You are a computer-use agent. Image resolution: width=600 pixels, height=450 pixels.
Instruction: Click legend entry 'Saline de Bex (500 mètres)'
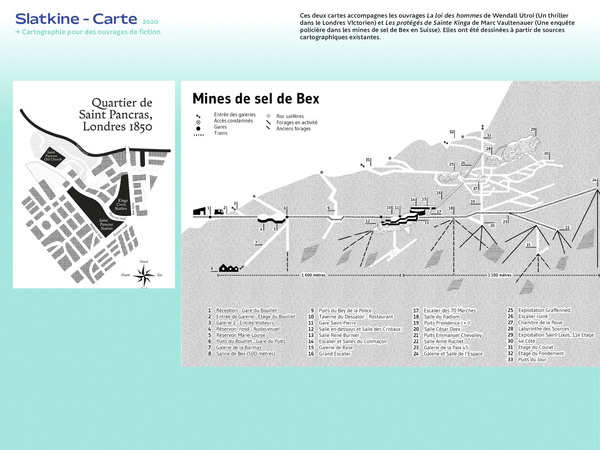pyautogui.click(x=246, y=354)
